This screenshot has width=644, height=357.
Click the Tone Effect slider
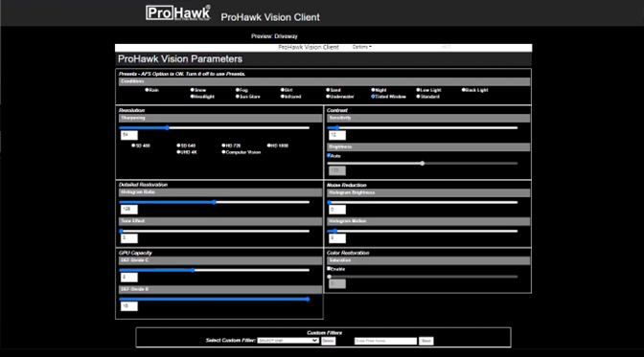215,231
